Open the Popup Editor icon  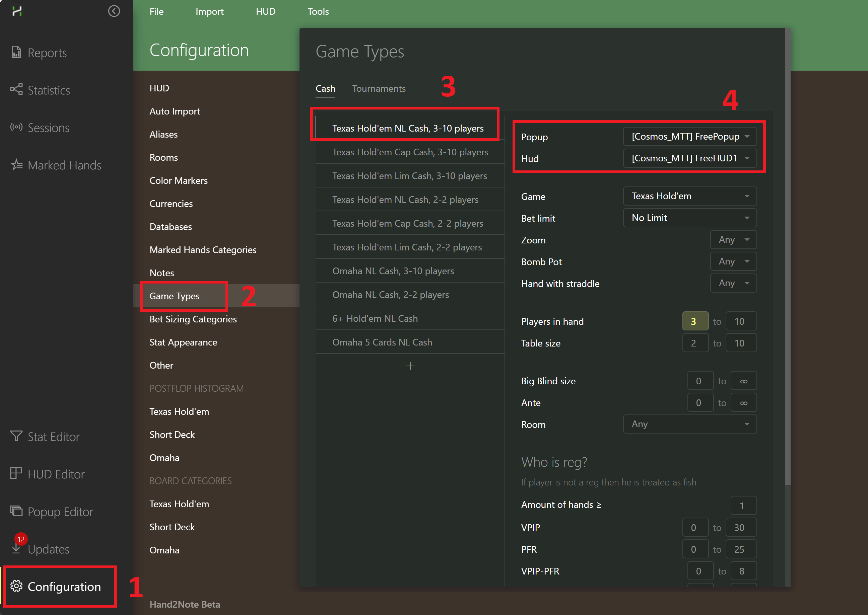click(x=16, y=511)
